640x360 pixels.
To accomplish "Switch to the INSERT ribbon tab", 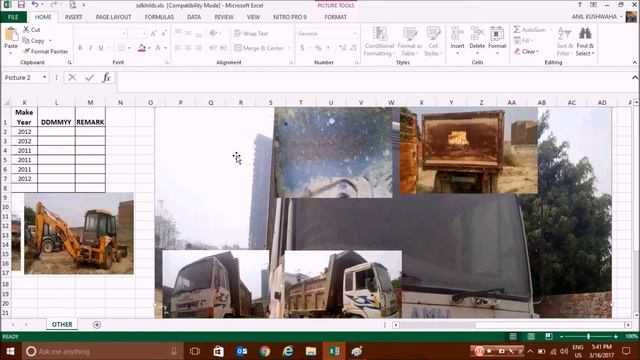I will pyautogui.click(x=73, y=17).
